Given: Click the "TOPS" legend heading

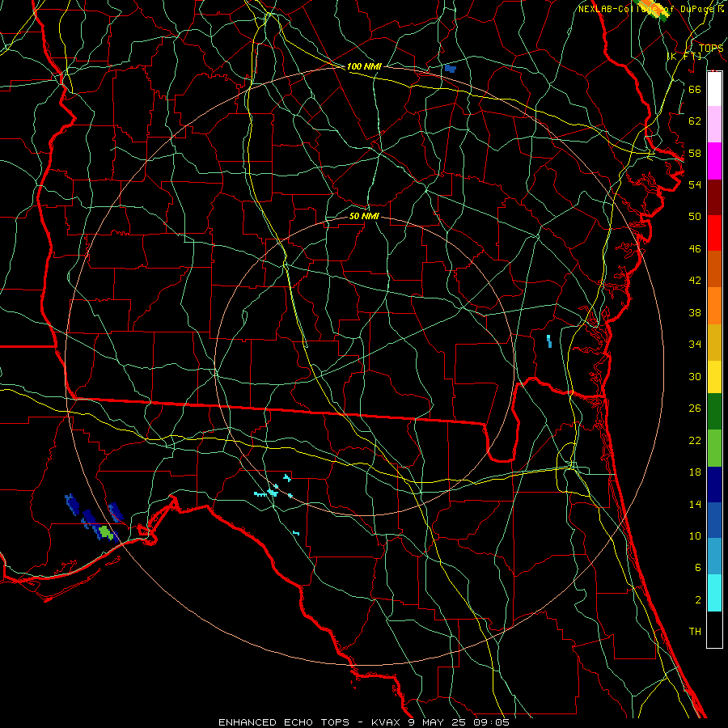Looking at the screenshot, I should tap(711, 49).
